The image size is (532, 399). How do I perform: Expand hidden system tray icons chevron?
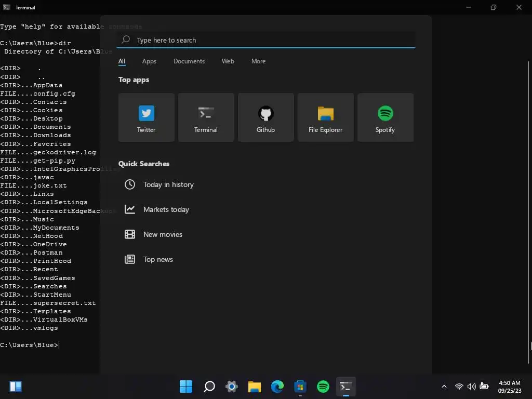pos(444,387)
